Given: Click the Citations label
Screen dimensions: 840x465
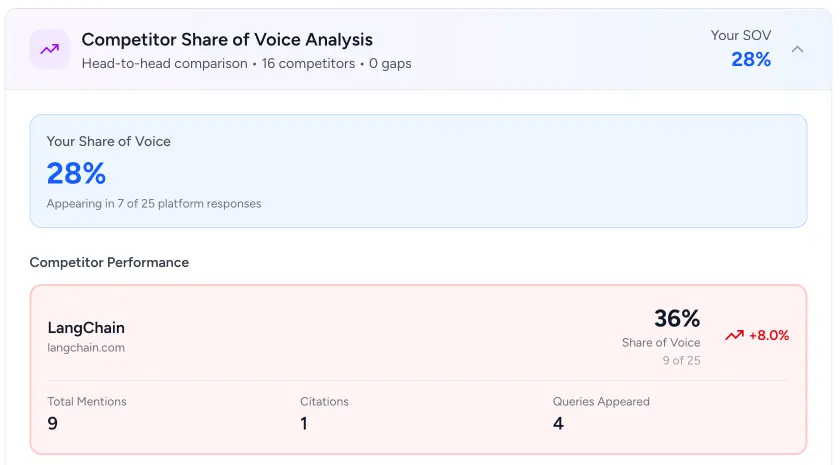Looking at the screenshot, I should (x=324, y=402).
